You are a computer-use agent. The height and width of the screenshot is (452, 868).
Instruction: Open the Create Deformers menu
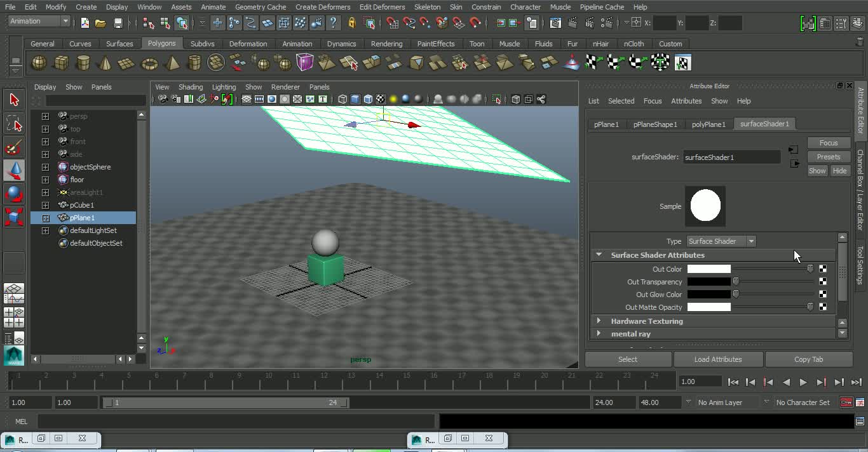coord(323,7)
